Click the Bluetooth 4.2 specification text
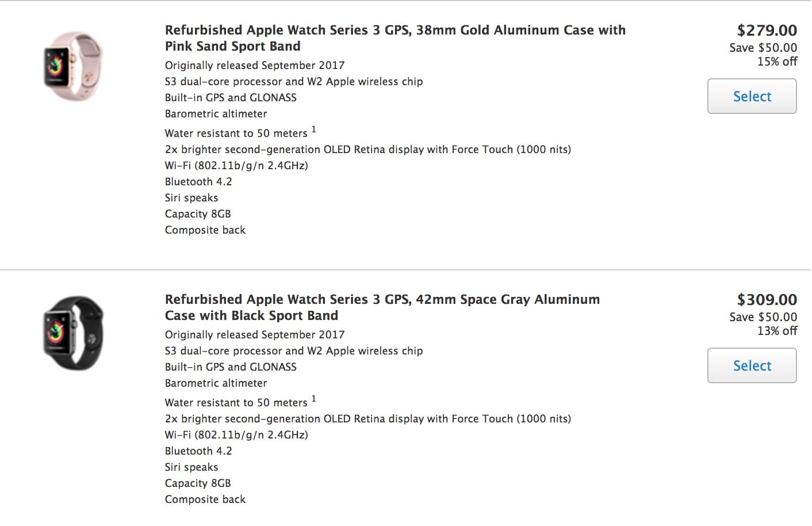The height and width of the screenshot is (526, 812). click(x=198, y=181)
